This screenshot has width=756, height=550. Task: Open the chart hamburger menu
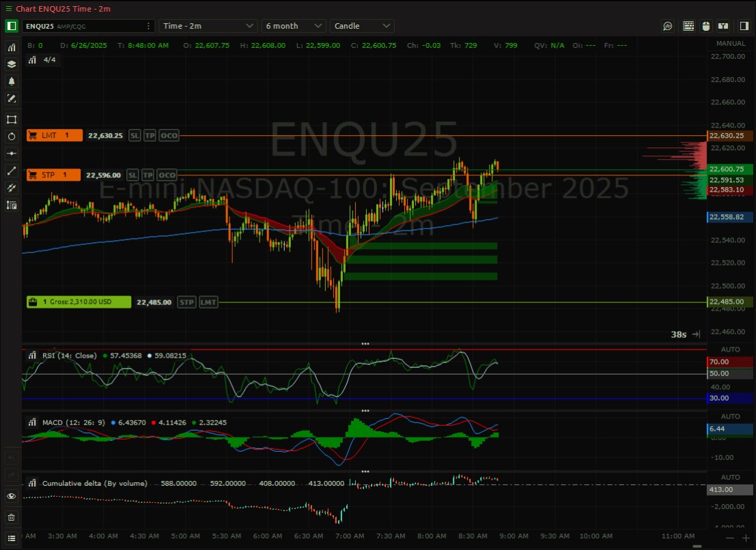(8, 9)
